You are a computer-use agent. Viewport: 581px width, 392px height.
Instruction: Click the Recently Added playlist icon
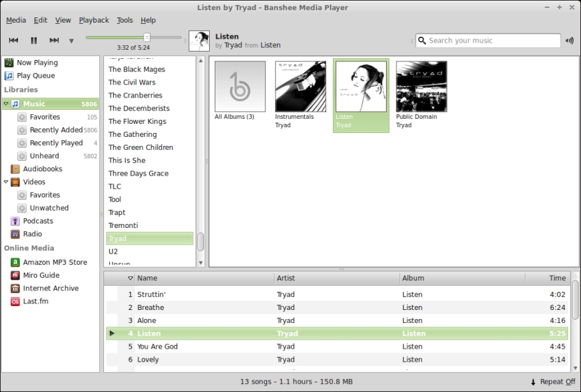(x=22, y=130)
